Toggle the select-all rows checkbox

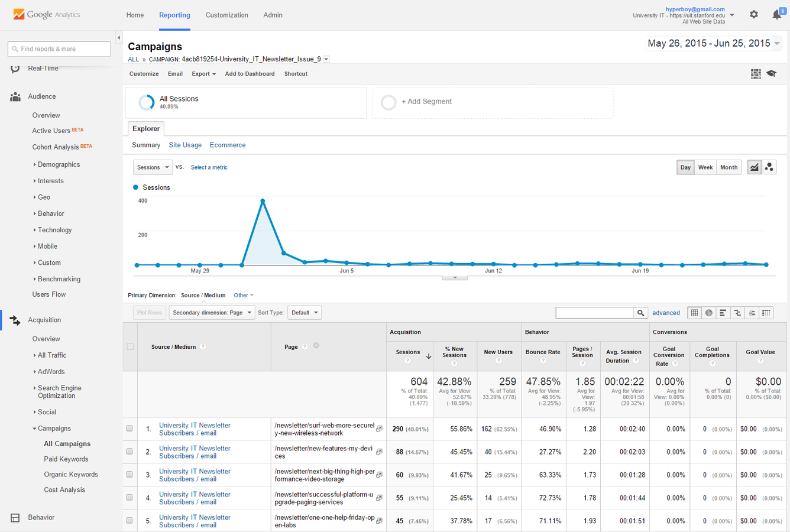pyautogui.click(x=130, y=347)
